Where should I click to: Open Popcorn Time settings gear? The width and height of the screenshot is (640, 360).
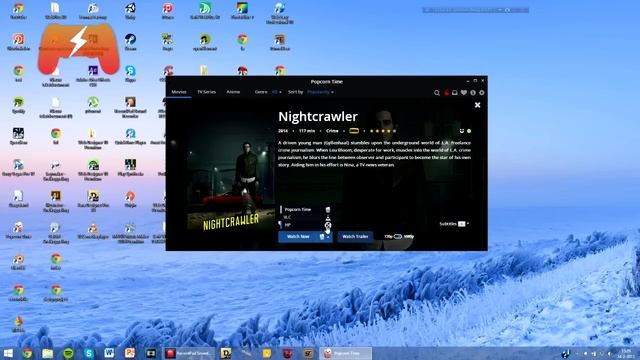click(482, 93)
